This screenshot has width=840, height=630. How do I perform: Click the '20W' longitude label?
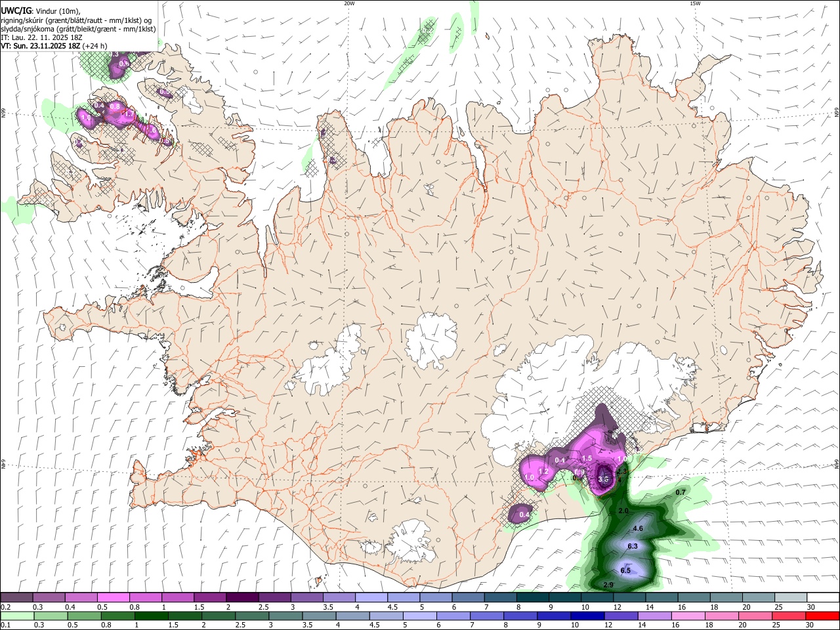click(x=349, y=3)
